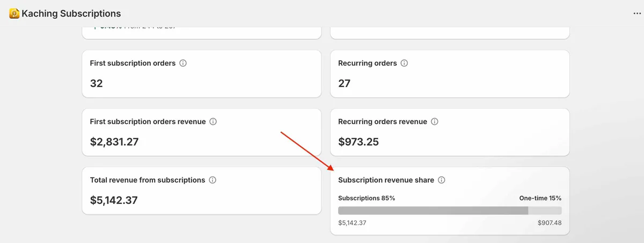Click the Kaching Subscriptions title text

click(x=71, y=13)
